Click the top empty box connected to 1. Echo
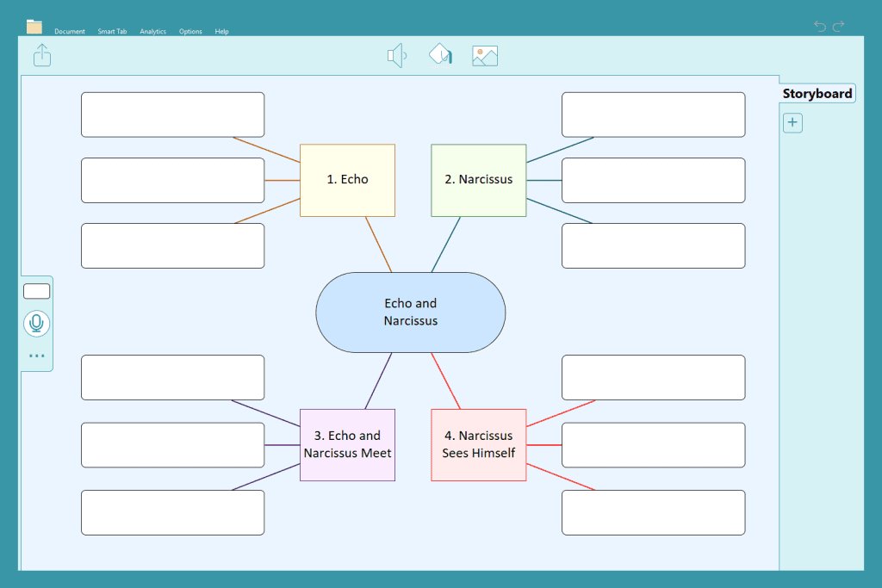This screenshot has width=882, height=588. click(x=172, y=115)
